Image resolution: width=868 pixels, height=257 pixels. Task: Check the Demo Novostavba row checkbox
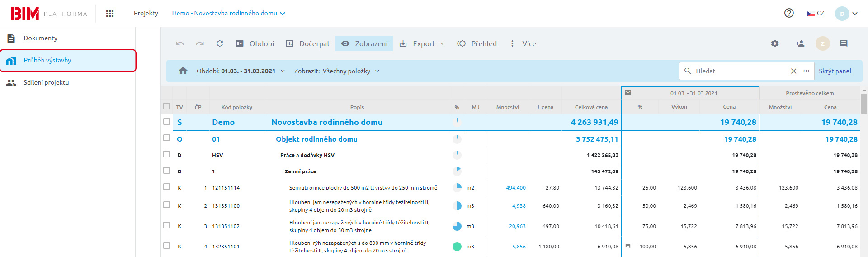click(167, 122)
